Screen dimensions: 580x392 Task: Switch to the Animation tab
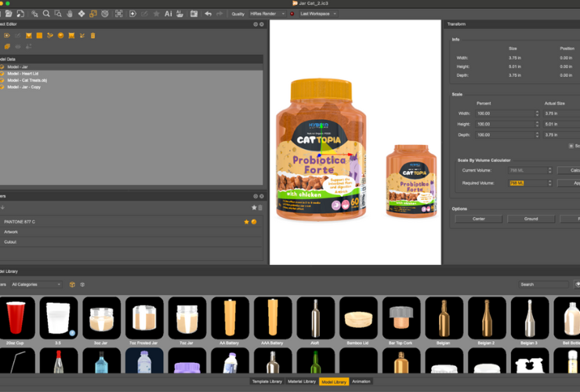(x=361, y=382)
